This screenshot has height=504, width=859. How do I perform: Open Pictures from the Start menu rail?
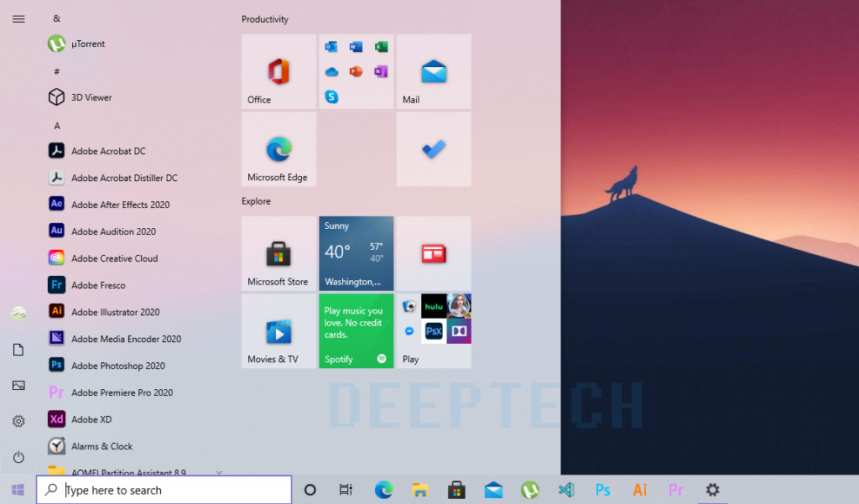click(x=18, y=386)
